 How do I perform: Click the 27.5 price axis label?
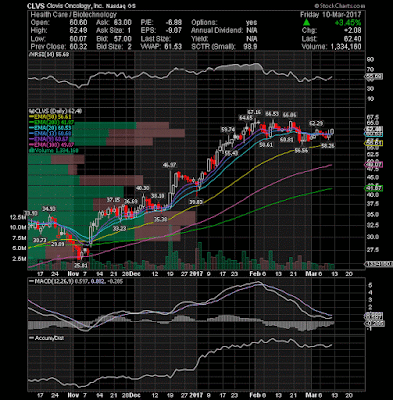click(373, 250)
